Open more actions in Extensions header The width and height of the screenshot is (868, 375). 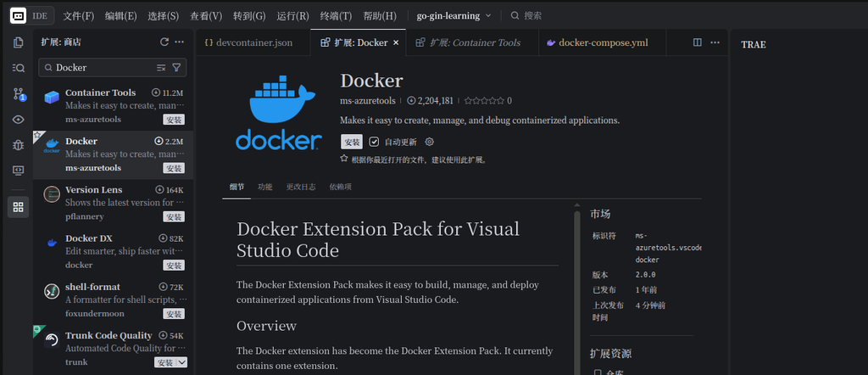pyautogui.click(x=180, y=42)
